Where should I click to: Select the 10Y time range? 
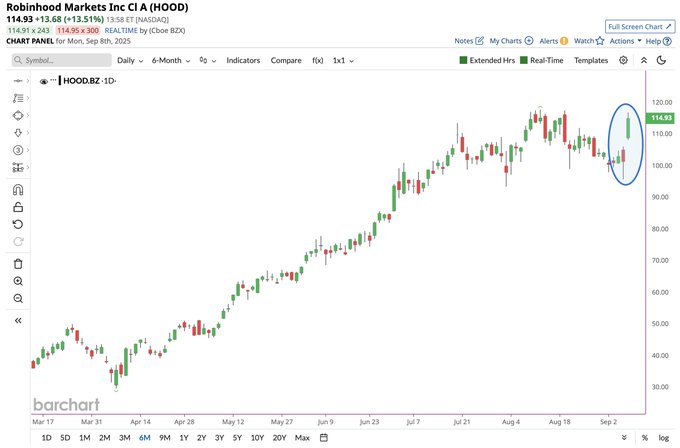pyautogui.click(x=257, y=438)
